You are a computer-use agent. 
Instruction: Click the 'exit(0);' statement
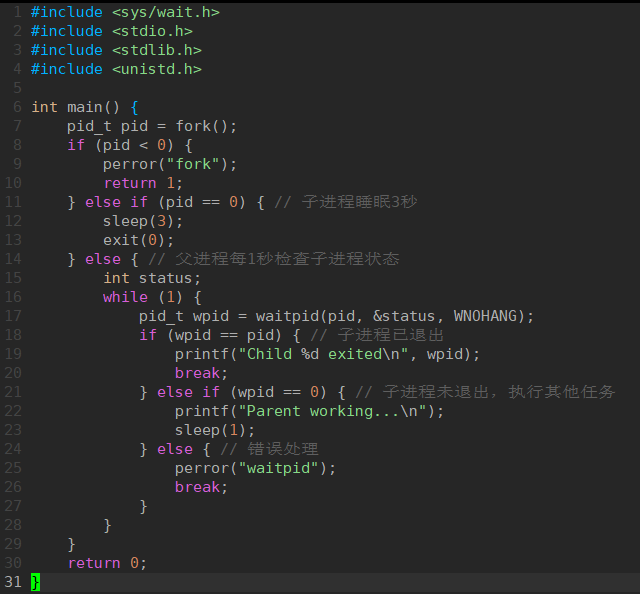(138, 240)
